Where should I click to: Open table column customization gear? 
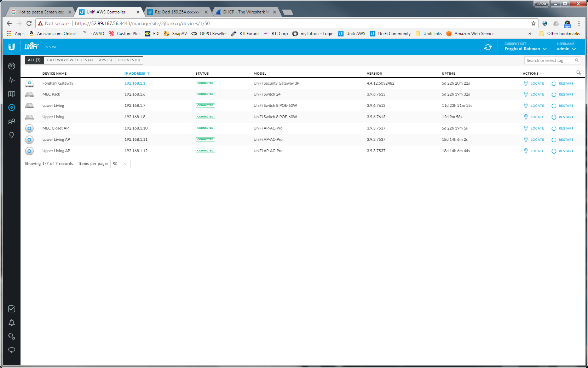tap(579, 73)
